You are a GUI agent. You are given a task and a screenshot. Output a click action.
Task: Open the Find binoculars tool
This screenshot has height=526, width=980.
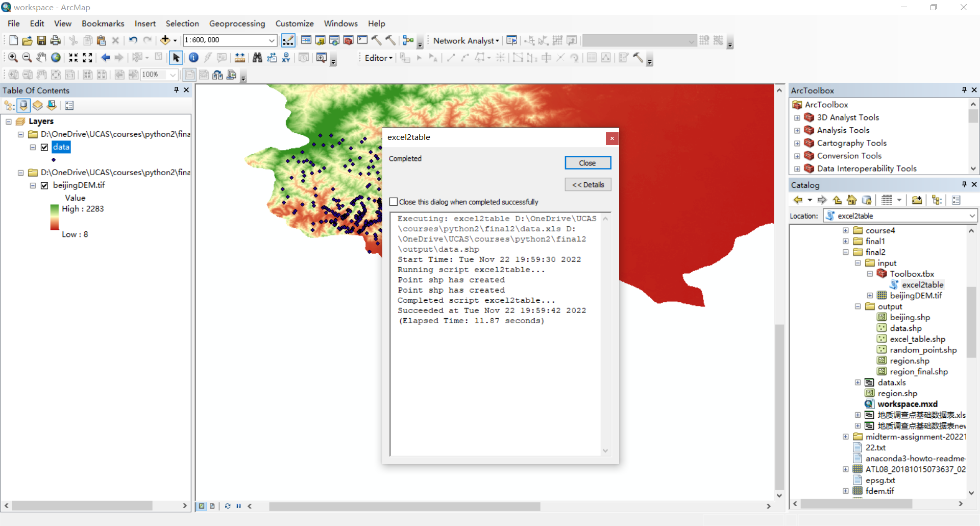coord(257,58)
